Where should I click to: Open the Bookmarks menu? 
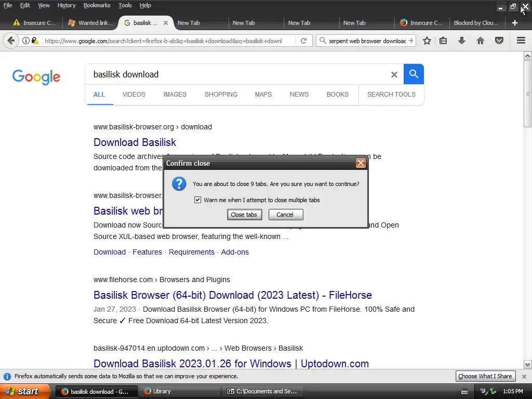point(97,5)
